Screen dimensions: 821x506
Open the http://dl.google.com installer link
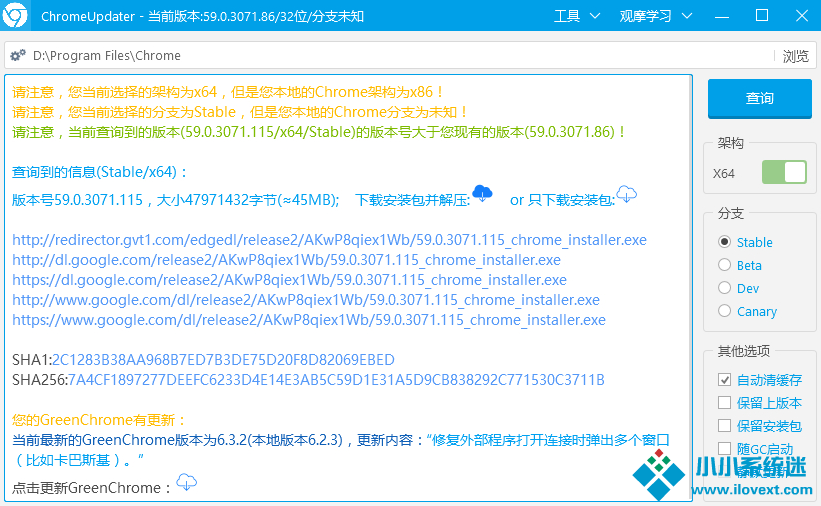click(286, 260)
